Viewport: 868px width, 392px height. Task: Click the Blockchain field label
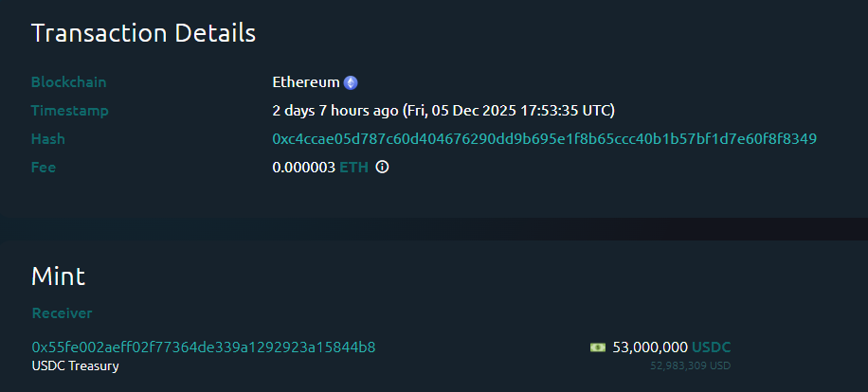pyautogui.click(x=69, y=82)
